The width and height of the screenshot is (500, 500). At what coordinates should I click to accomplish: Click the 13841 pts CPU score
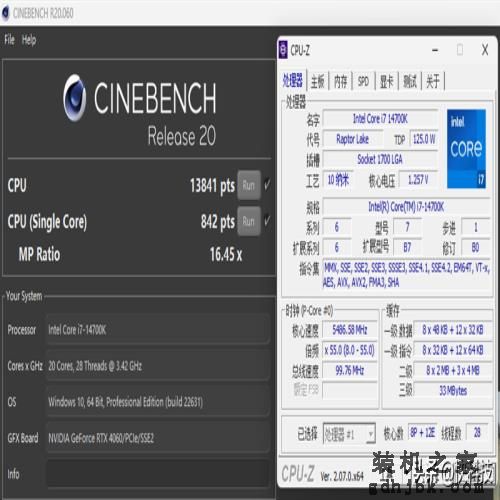(x=212, y=186)
